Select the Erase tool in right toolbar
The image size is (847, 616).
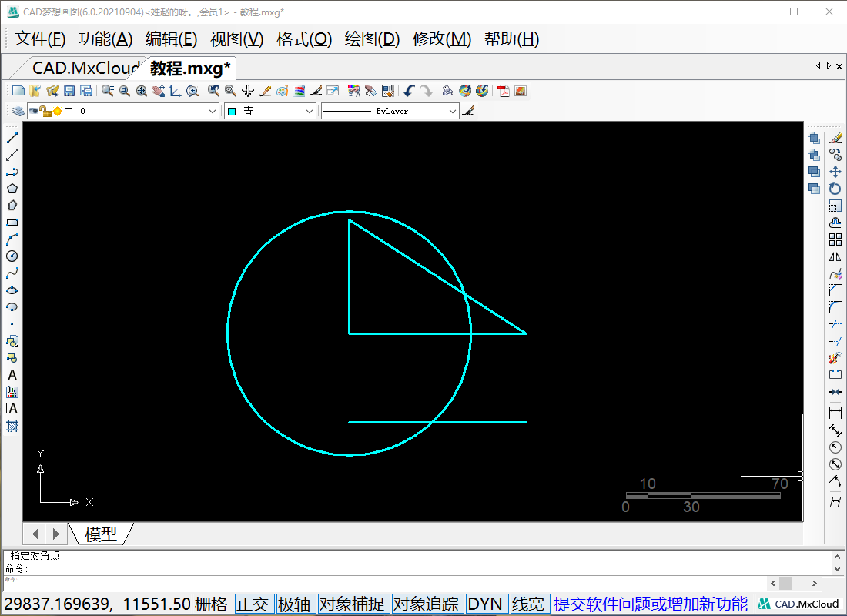click(835, 138)
